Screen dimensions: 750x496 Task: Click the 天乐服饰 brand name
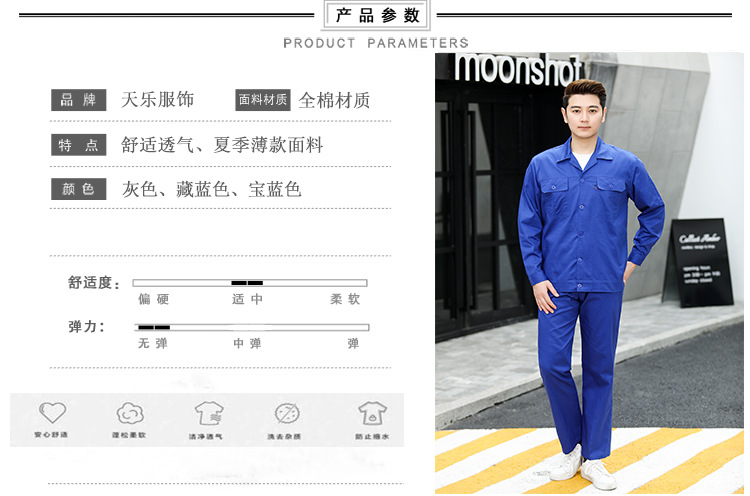pos(157,100)
